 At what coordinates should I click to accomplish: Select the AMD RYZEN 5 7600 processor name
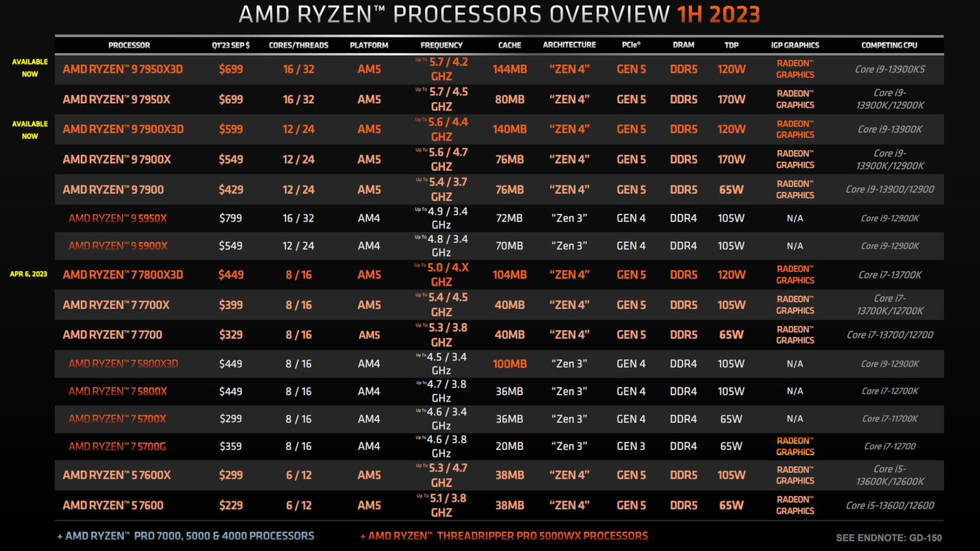pyautogui.click(x=113, y=505)
